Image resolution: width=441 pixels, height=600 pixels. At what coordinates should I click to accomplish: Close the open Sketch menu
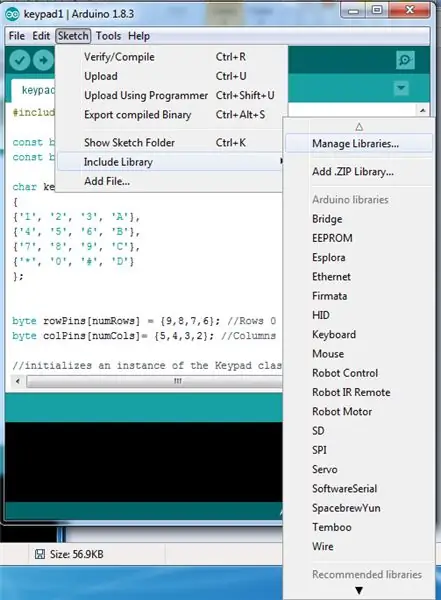pyautogui.click(x=73, y=36)
